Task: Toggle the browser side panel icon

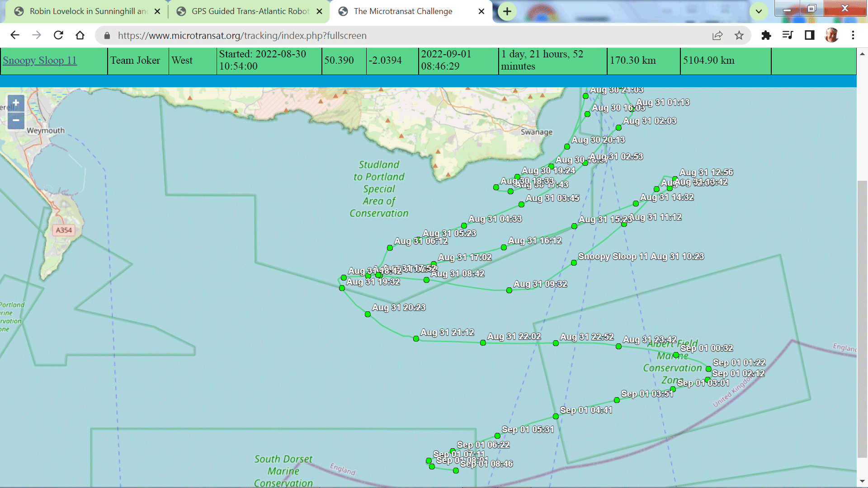Action: (x=809, y=35)
